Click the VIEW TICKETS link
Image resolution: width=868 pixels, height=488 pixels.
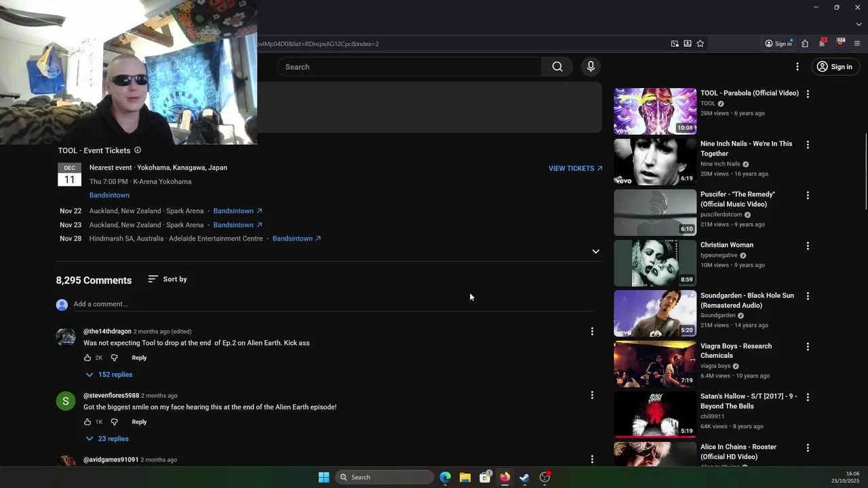(575, 168)
